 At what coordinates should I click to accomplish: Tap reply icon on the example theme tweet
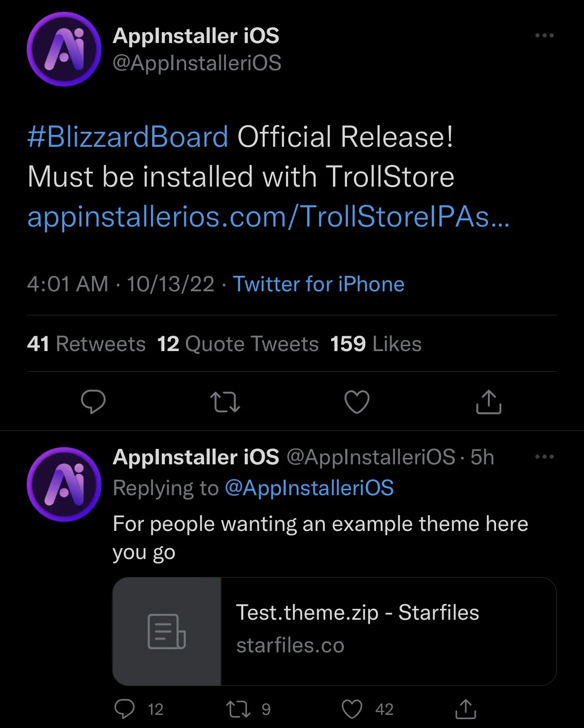(125, 709)
